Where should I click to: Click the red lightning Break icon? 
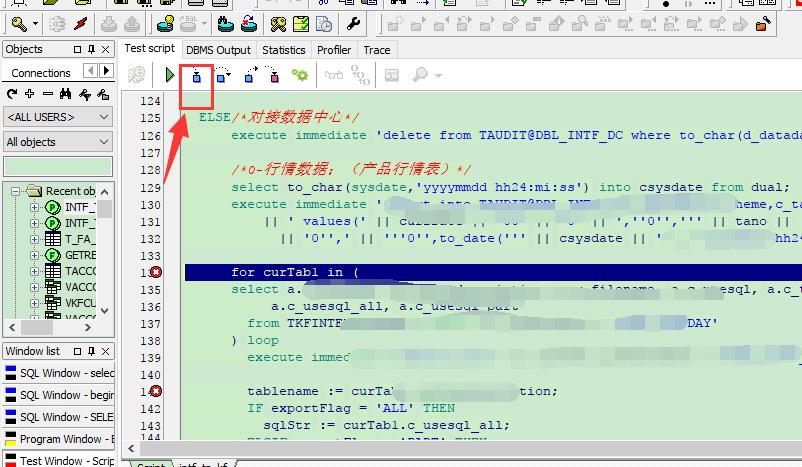pyautogui.click(x=81, y=24)
